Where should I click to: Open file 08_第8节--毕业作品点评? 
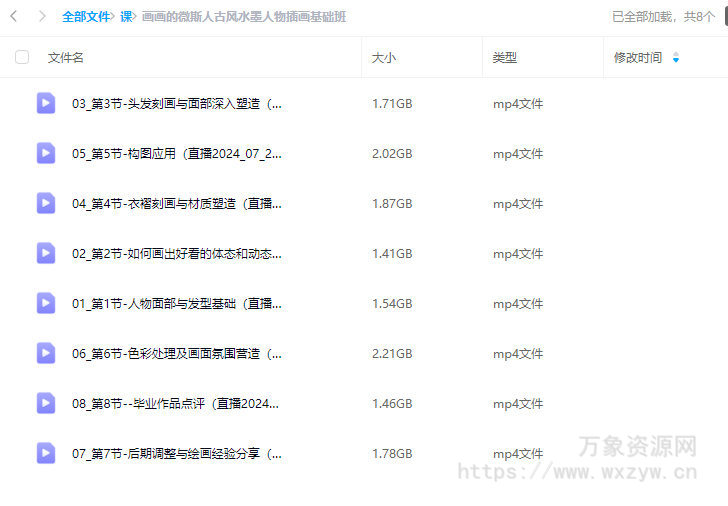(176, 404)
